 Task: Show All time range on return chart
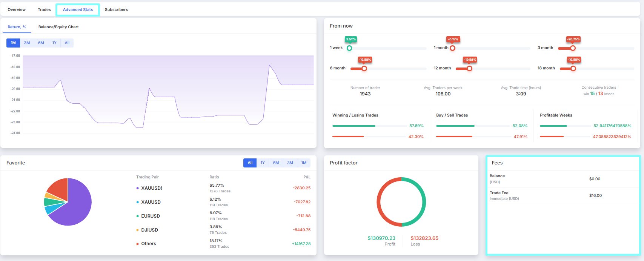67,43
